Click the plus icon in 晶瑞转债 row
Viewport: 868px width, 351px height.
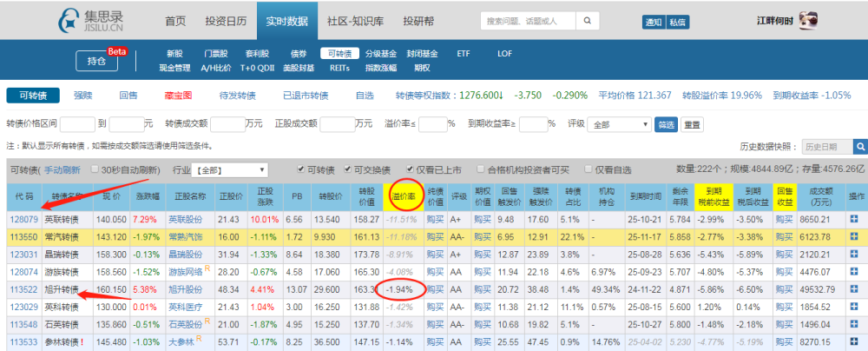click(854, 254)
